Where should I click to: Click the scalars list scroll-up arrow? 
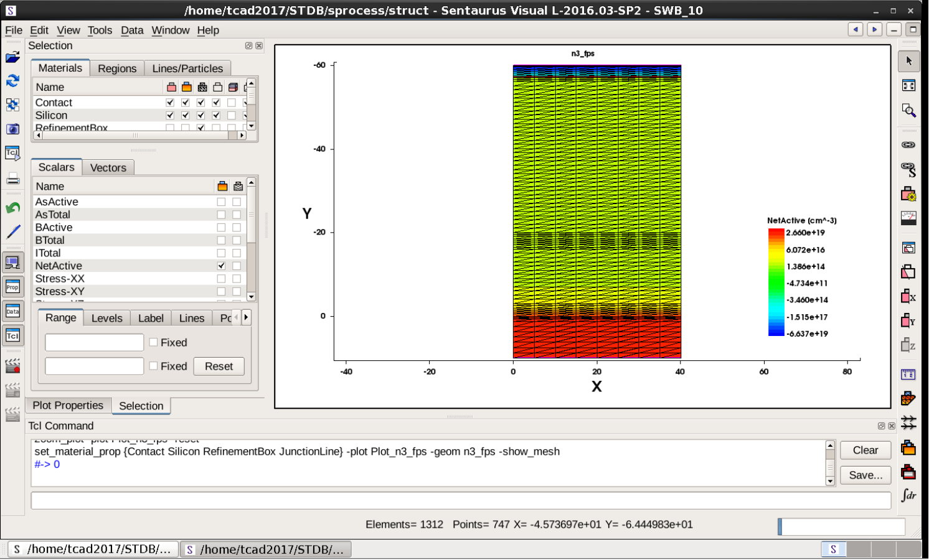(x=251, y=182)
